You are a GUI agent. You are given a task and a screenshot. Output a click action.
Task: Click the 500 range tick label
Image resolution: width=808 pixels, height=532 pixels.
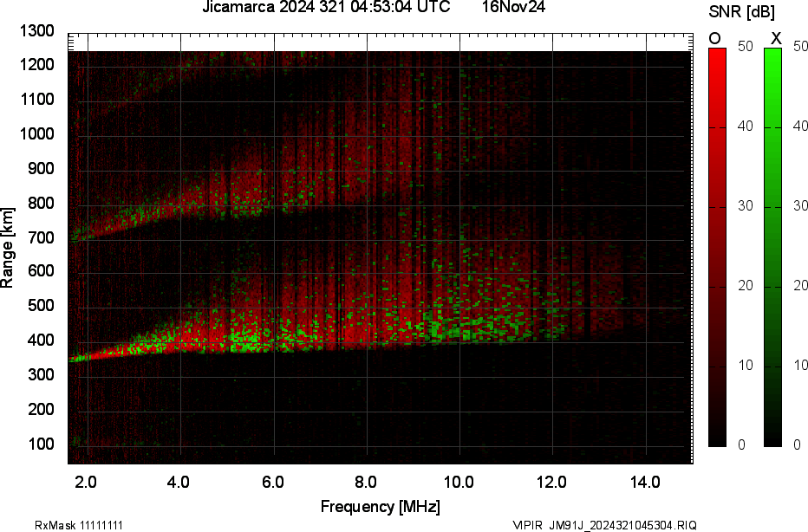click(x=41, y=306)
